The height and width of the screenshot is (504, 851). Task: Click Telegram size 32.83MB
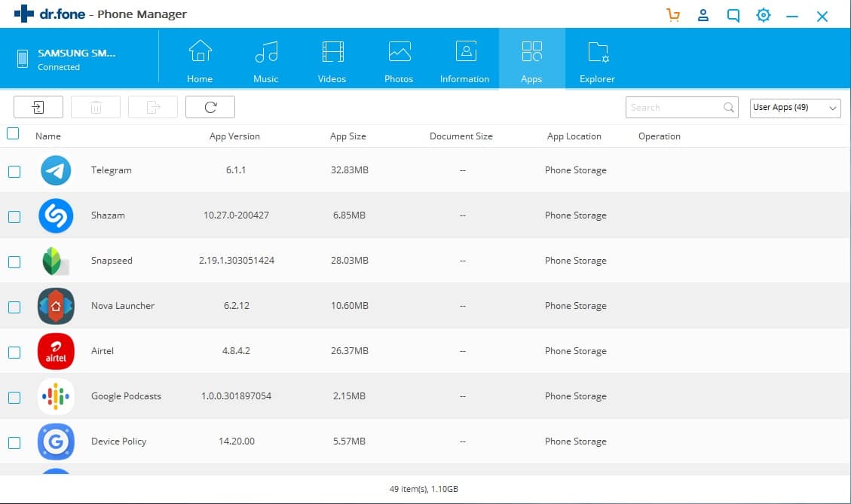[x=350, y=170]
